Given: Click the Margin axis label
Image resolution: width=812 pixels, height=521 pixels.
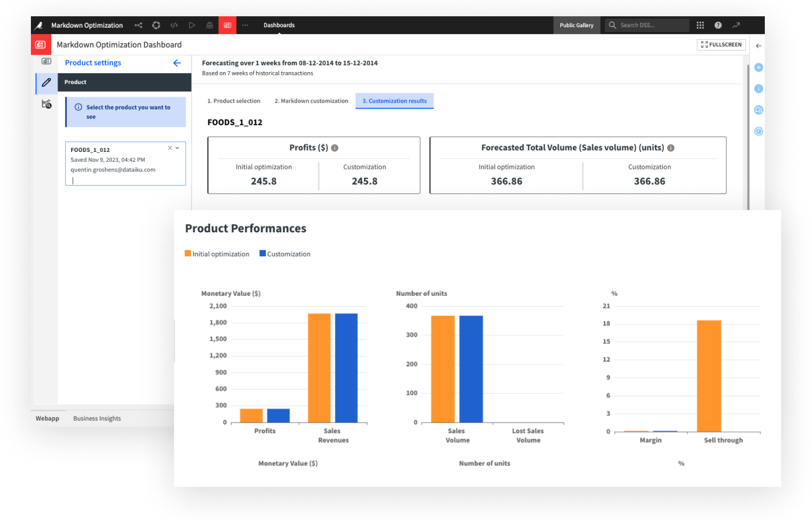Looking at the screenshot, I should click(650, 440).
